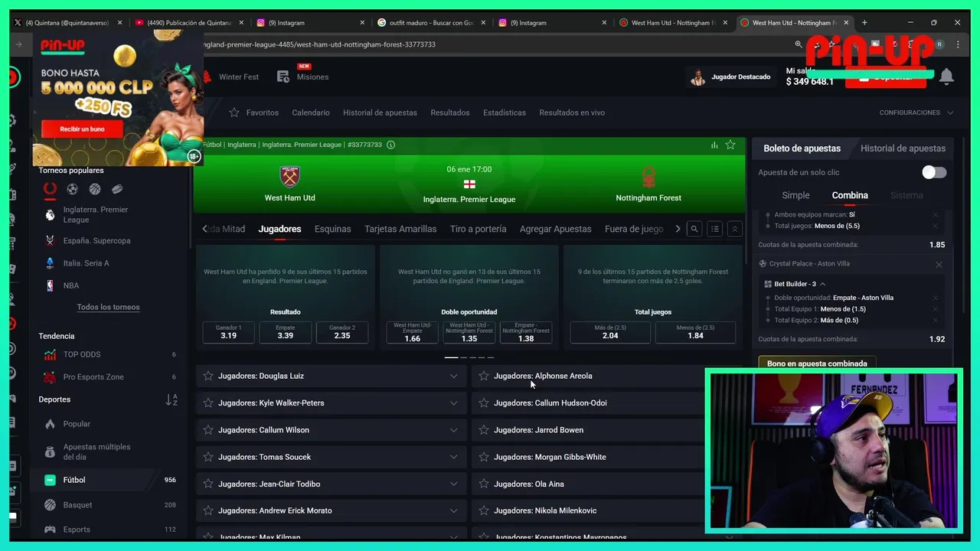Favorite the Jarrod Bowen players market
This screenshot has width=980, height=551.
pos(484,430)
